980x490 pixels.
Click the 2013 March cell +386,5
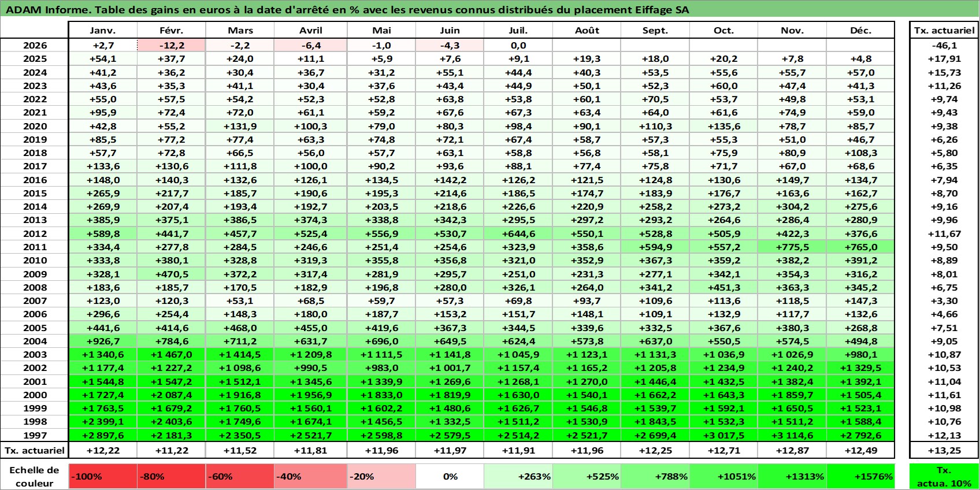[240, 220]
